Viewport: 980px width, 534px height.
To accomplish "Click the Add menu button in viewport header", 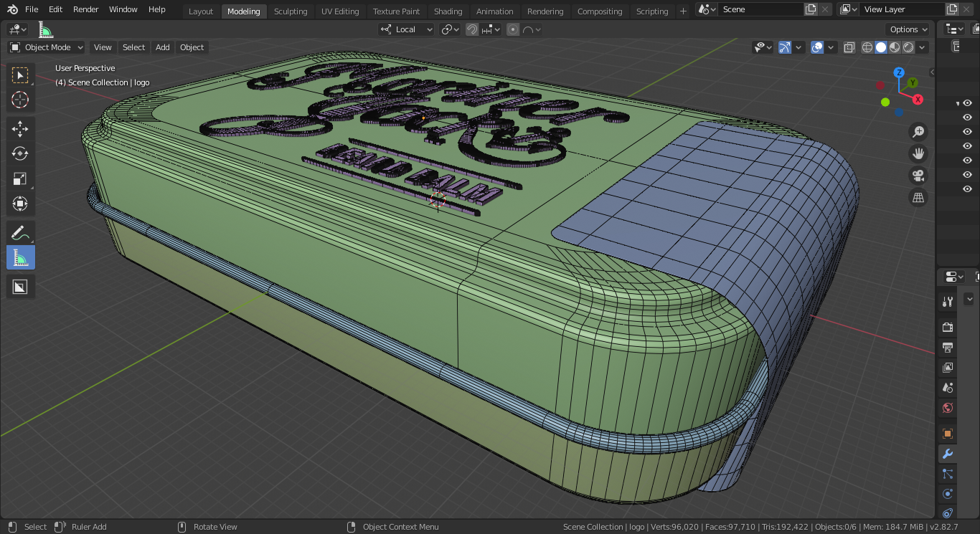I will pos(163,47).
